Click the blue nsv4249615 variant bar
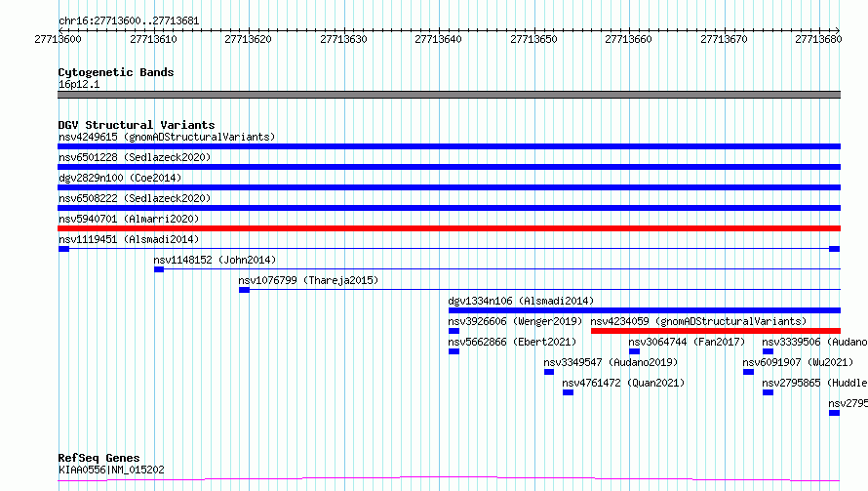The image size is (868, 491). pyautogui.click(x=449, y=146)
